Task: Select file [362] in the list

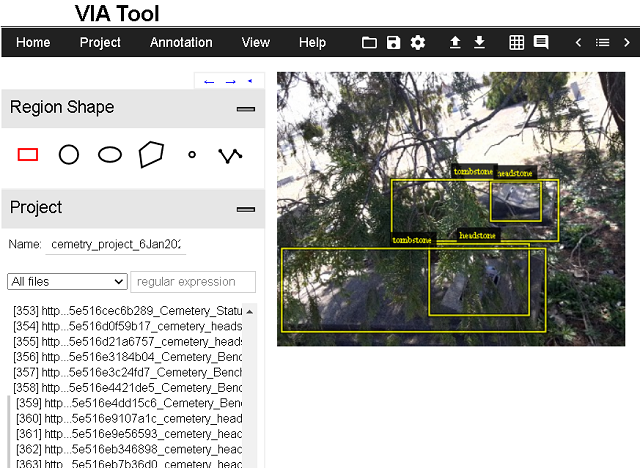Action: coord(129,449)
